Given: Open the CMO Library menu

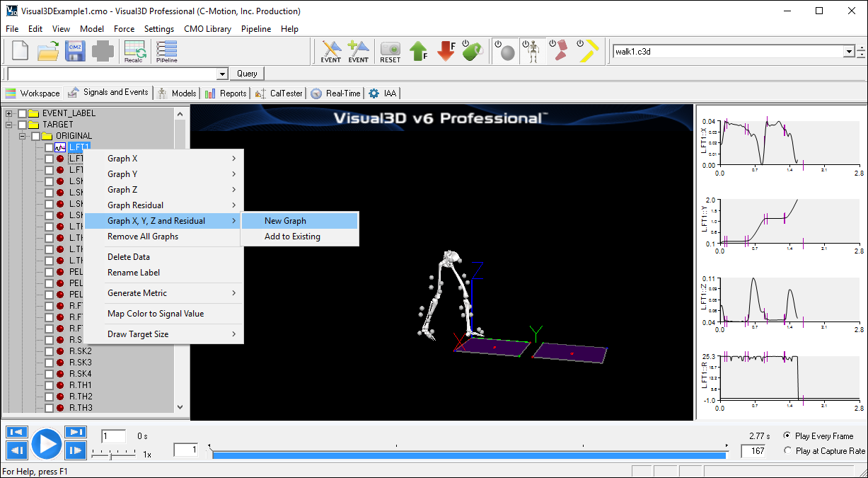Looking at the screenshot, I should coord(207,29).
